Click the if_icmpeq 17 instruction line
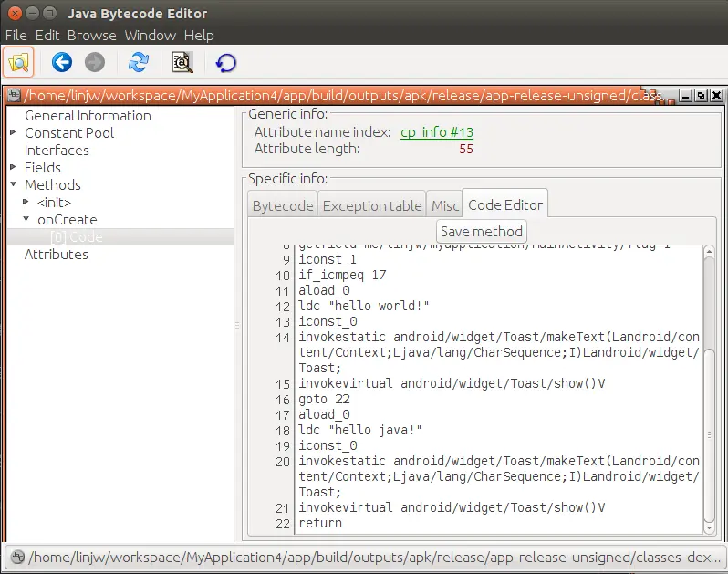This screenshot has height=574, width=728. tap(342, 275)
